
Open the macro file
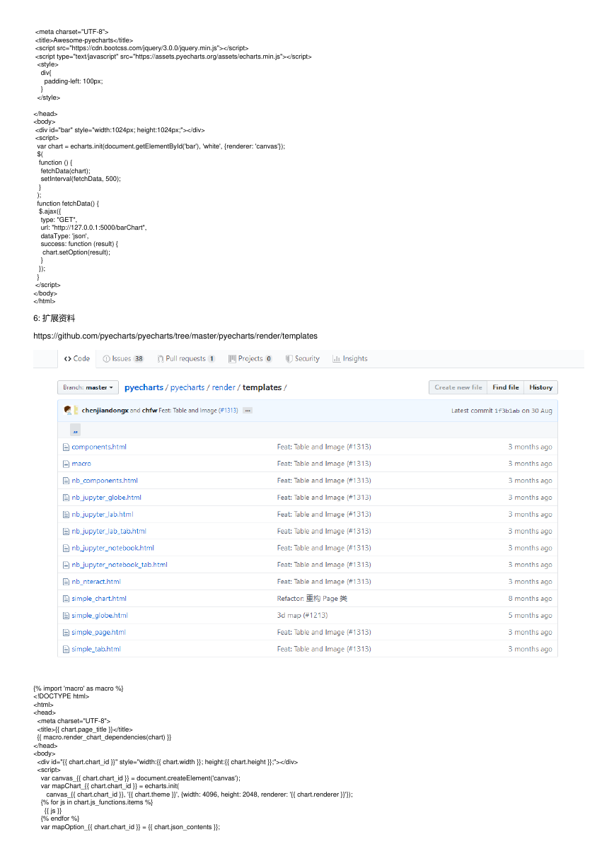point(81,464)
